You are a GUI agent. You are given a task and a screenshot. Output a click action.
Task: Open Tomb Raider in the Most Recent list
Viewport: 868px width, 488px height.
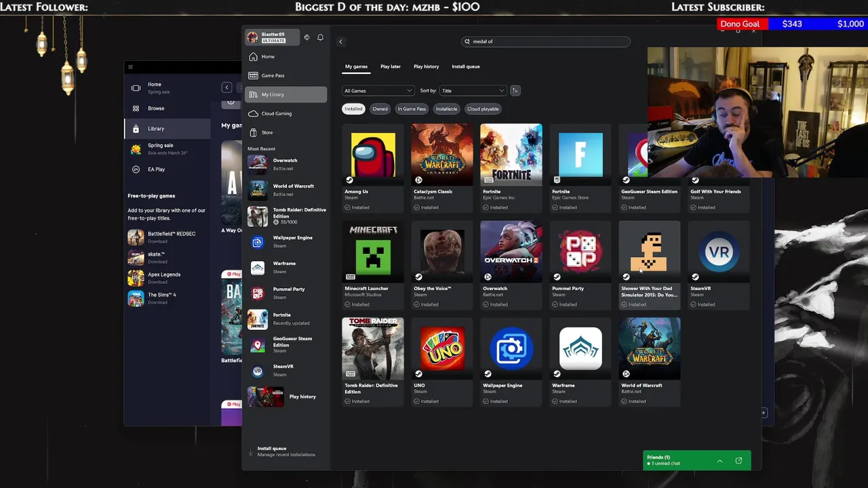(x=286, y=216)
